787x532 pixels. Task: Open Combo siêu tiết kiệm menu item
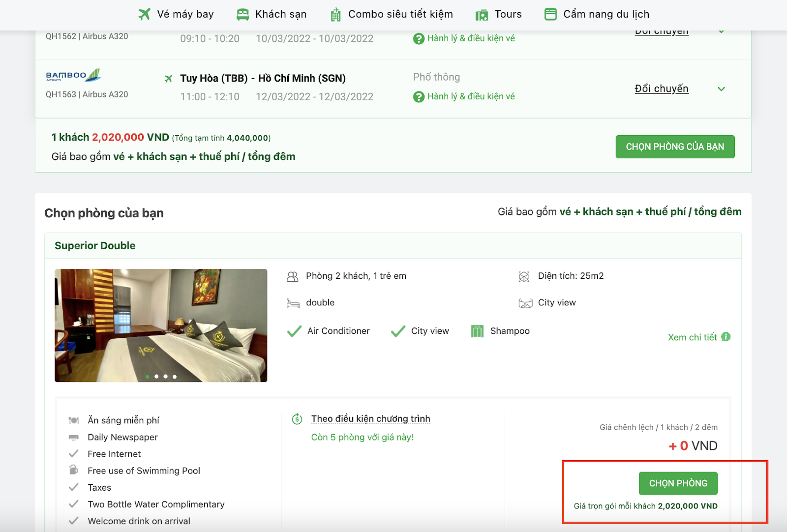coord(392,14)
